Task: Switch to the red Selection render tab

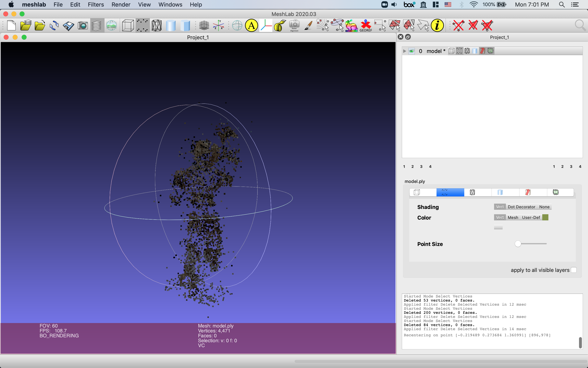Action: click(533, 192)
